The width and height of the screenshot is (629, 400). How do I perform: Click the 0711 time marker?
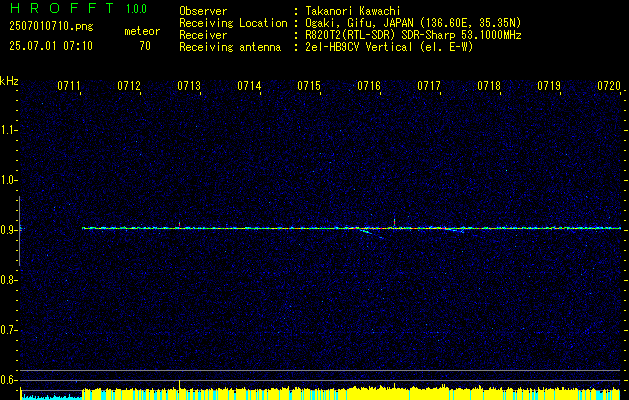tap(69, 86)
